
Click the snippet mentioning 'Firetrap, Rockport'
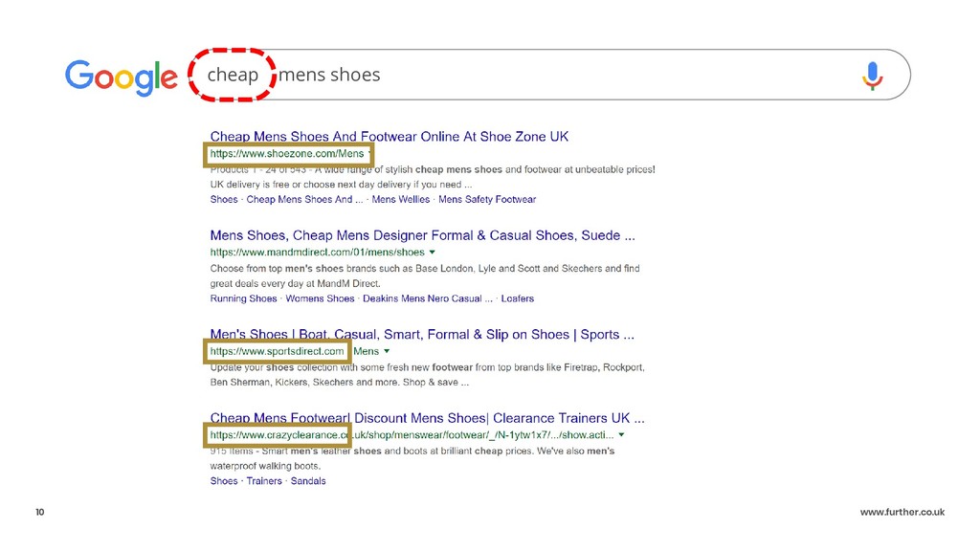click(428, 375)
